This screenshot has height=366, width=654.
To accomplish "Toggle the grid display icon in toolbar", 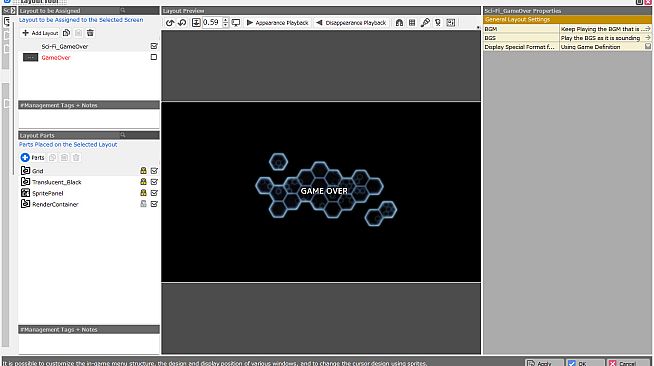I will point(412,23).
